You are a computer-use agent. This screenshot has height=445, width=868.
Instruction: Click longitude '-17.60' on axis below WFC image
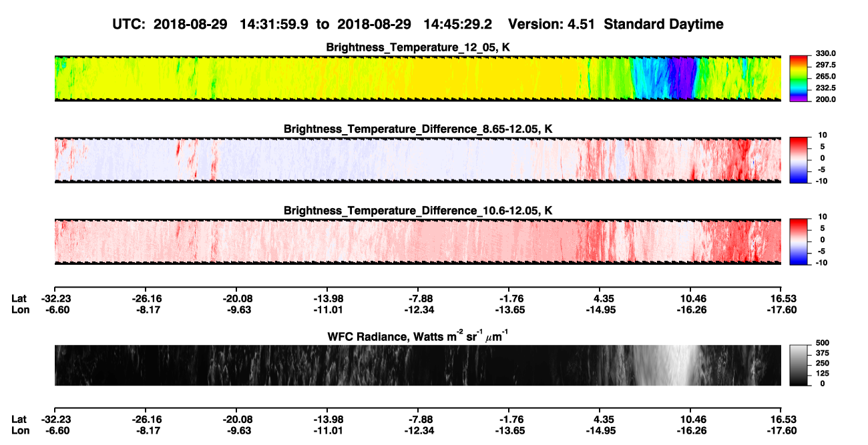[x=782, y=430]
